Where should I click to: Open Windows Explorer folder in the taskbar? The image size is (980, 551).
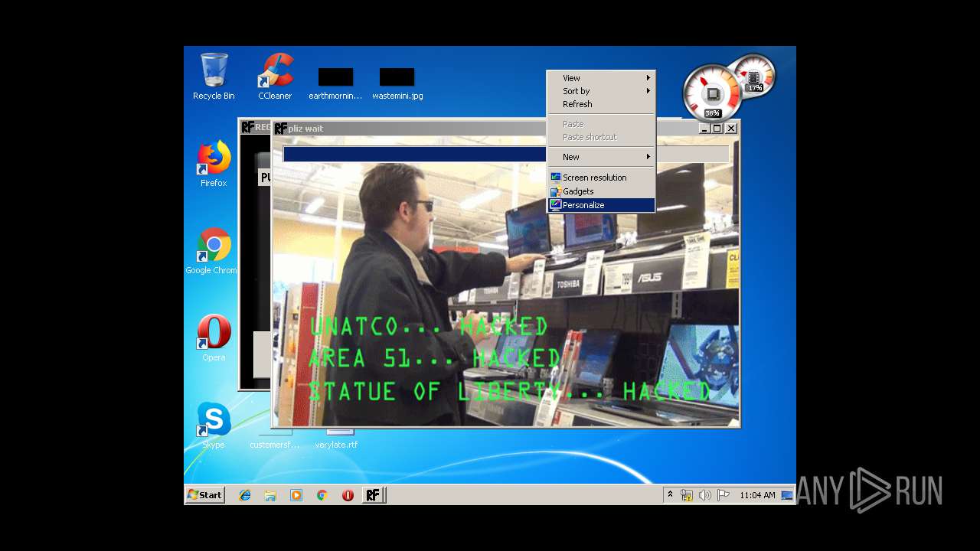(270, 495)
